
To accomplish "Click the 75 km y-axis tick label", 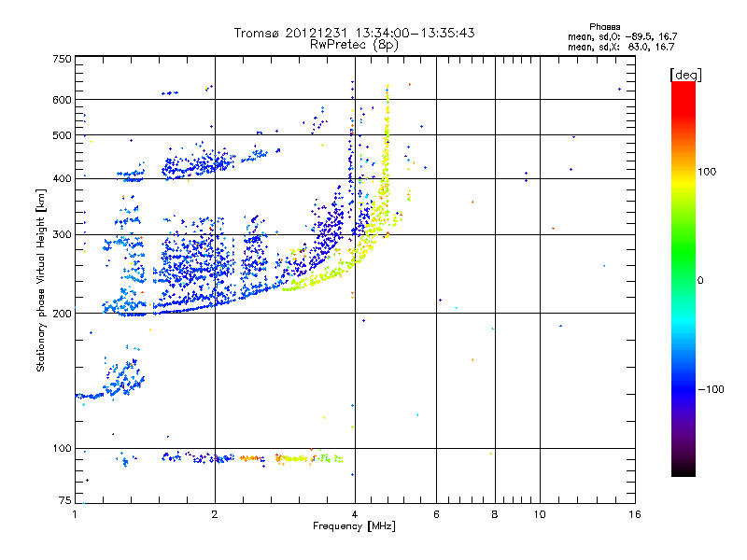I will tap(65, 500).
